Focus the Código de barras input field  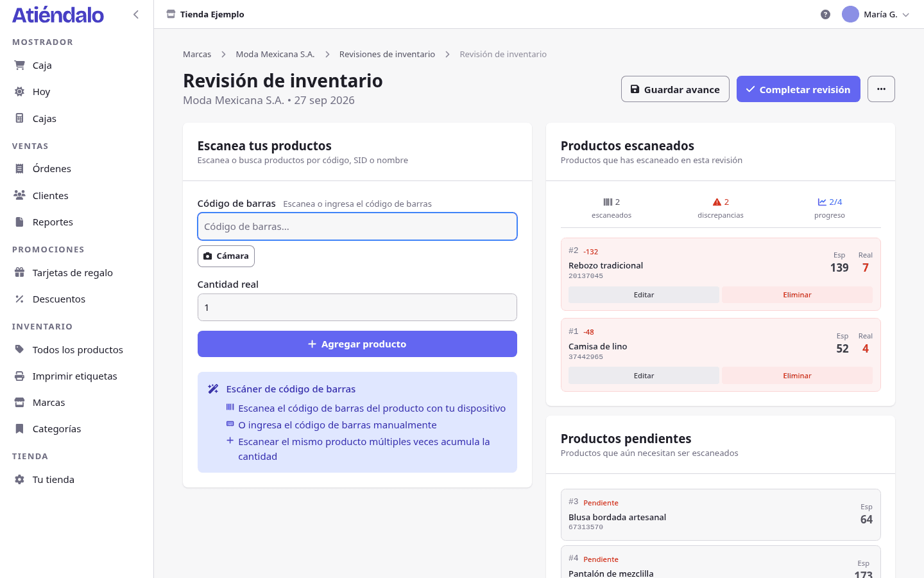coord(357,227)
